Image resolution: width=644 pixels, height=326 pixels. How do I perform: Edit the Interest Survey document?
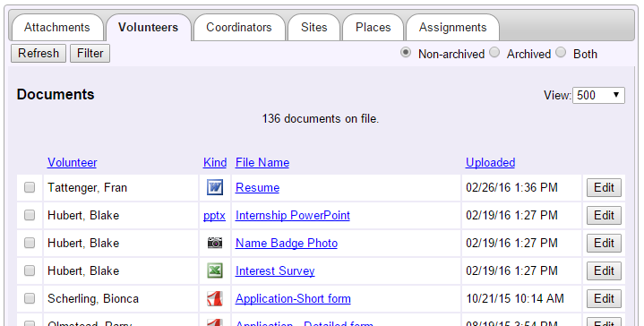coord(604,271)
